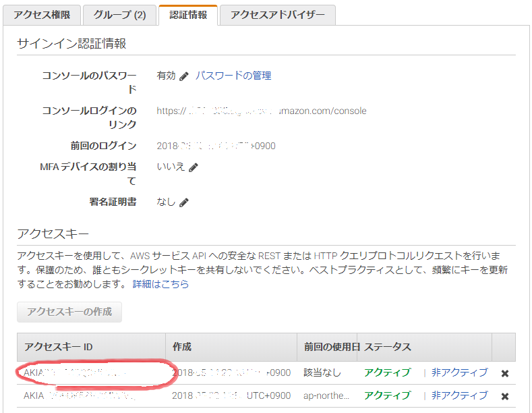The height and width of the screenshot is (413, 532).
Task: Follow the 詳細はこちら link
Action: click(x=160, y=284)
